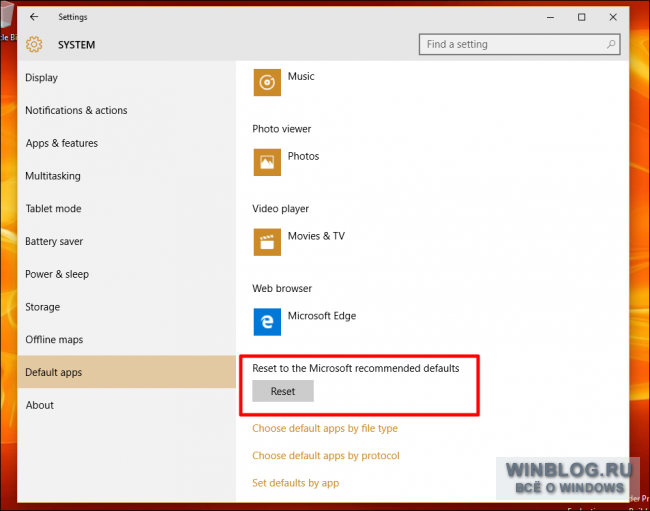Select Battery saver in sidebar
Image resolution: width=650 pixels, height=511 pixels.
[126, 241]
